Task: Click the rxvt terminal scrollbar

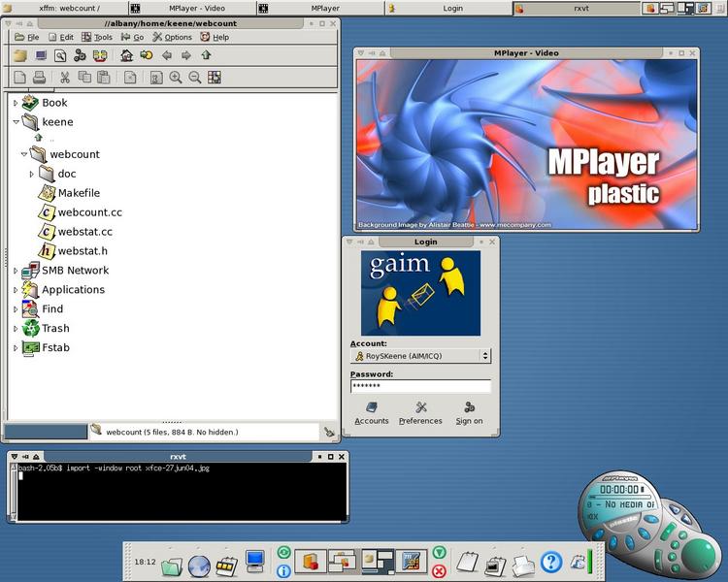Action: pos(14,492)
